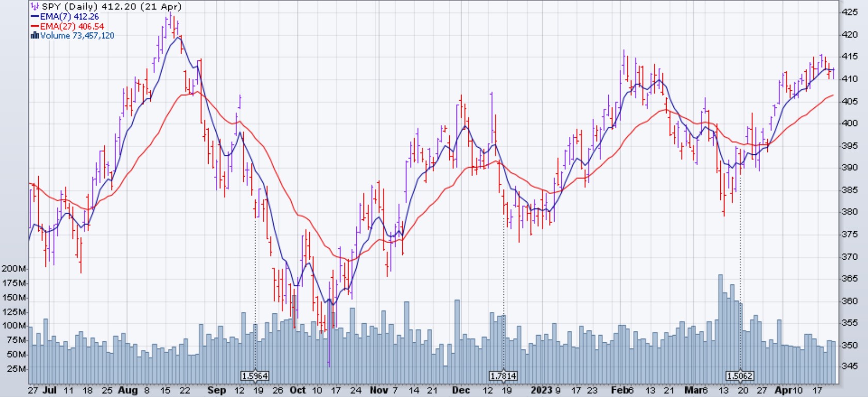Click the Aug label on the date axis
Screen dimensions: 868x397
[x=128, y=390]
